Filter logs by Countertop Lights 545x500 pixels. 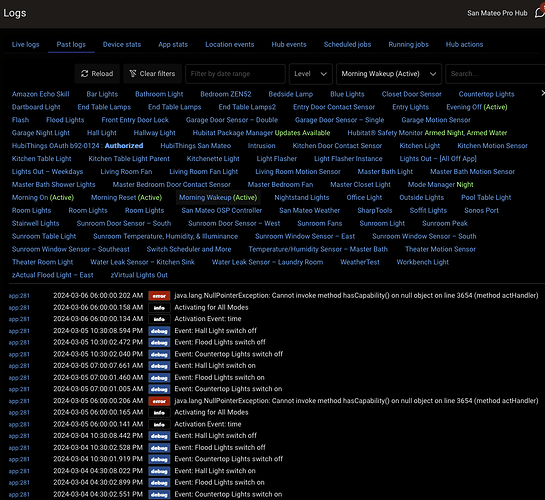486,94
